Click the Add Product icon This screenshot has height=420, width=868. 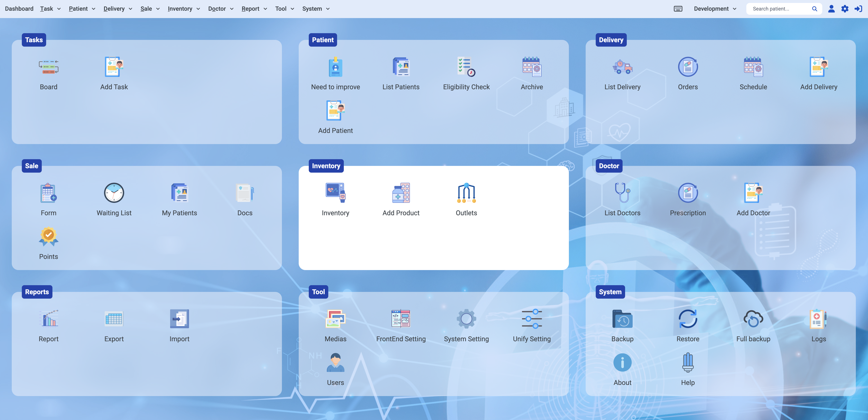pyautogui.click(x=401, y=193)
